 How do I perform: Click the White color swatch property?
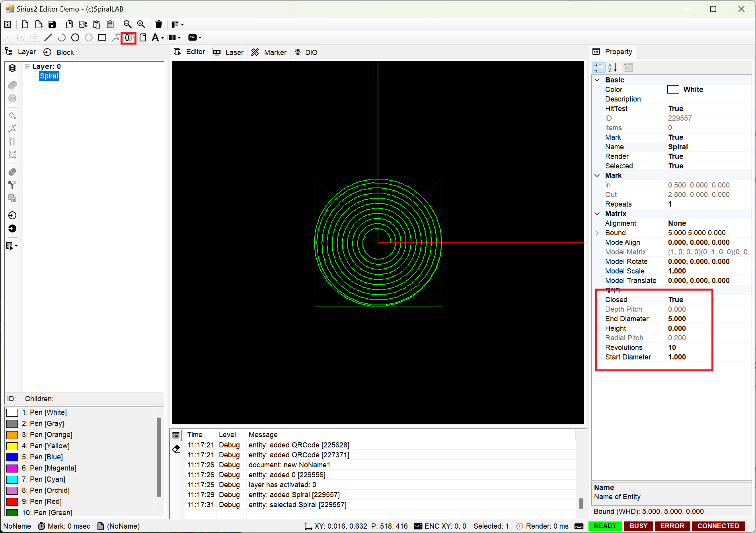(673, 90)
